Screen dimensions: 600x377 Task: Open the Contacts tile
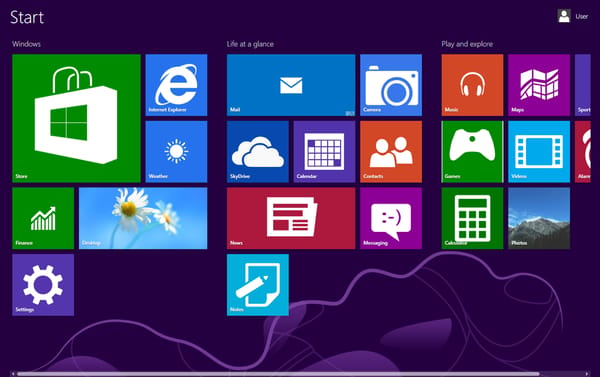tap(391, 152)
